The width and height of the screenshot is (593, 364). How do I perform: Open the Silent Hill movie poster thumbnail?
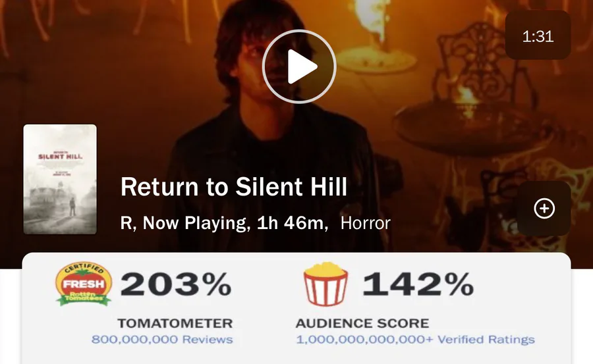click(x=60, y=179)
